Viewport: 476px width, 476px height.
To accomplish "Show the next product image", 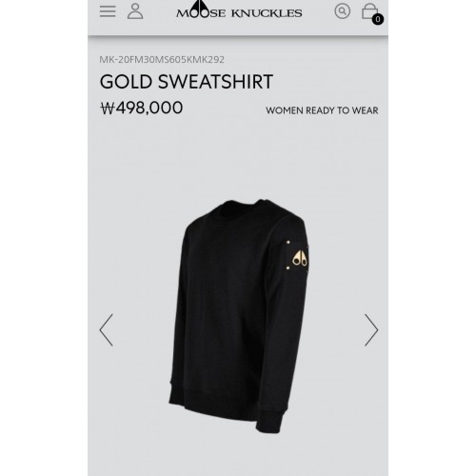I will tap(371, 330).
